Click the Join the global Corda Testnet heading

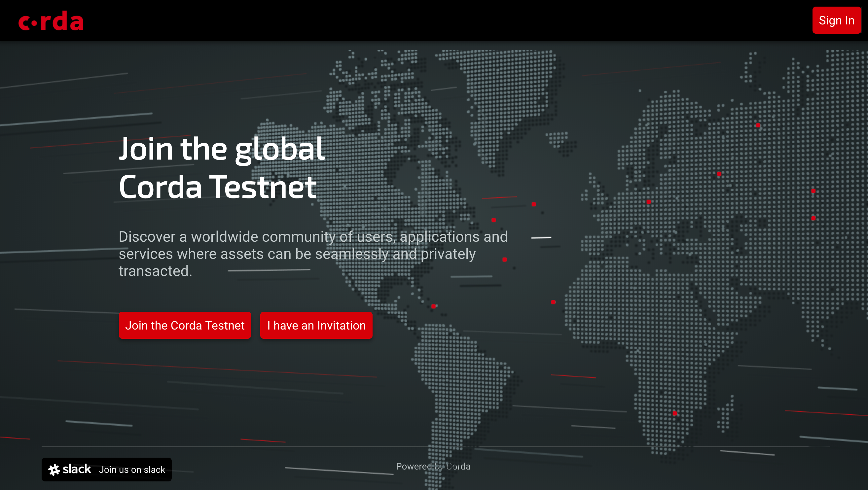click(222, 168)
